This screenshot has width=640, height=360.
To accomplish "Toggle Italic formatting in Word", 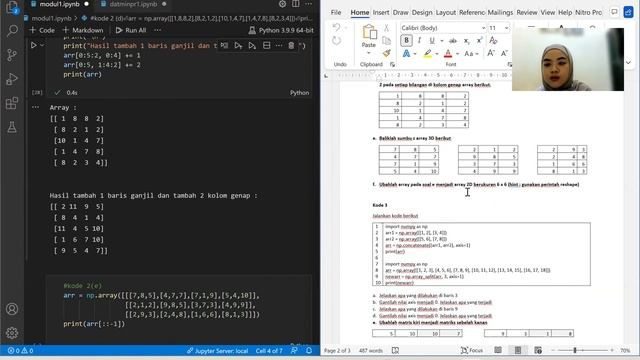I will [x=419, y=40].
